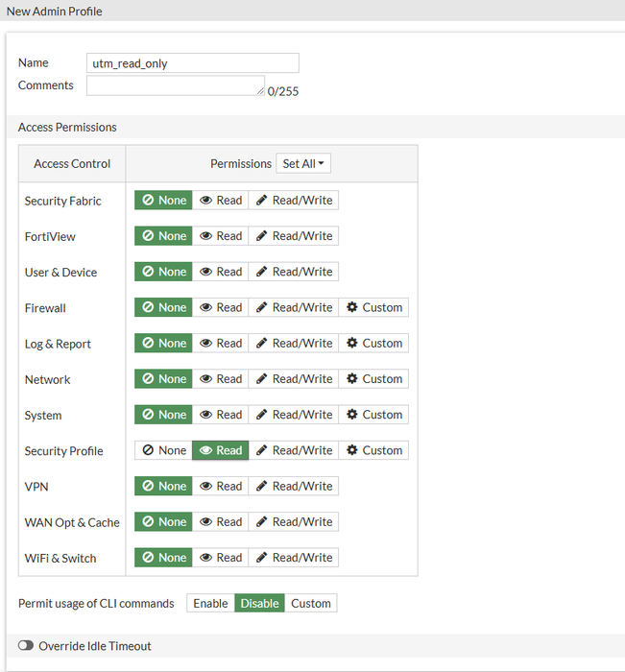Screen dimensions: 625x672
Task: Enable usage of CLI commands
Action: point(210,604)
